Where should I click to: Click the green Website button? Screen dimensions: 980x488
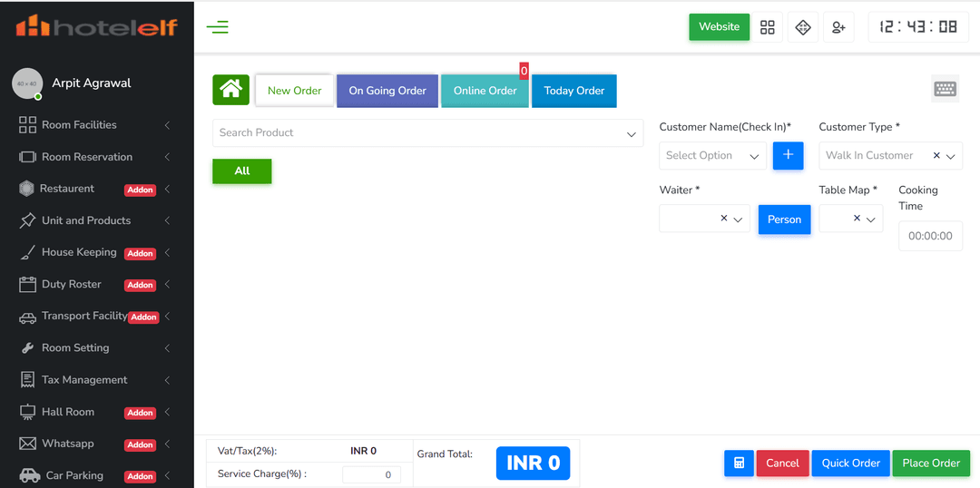coord(719,27)
